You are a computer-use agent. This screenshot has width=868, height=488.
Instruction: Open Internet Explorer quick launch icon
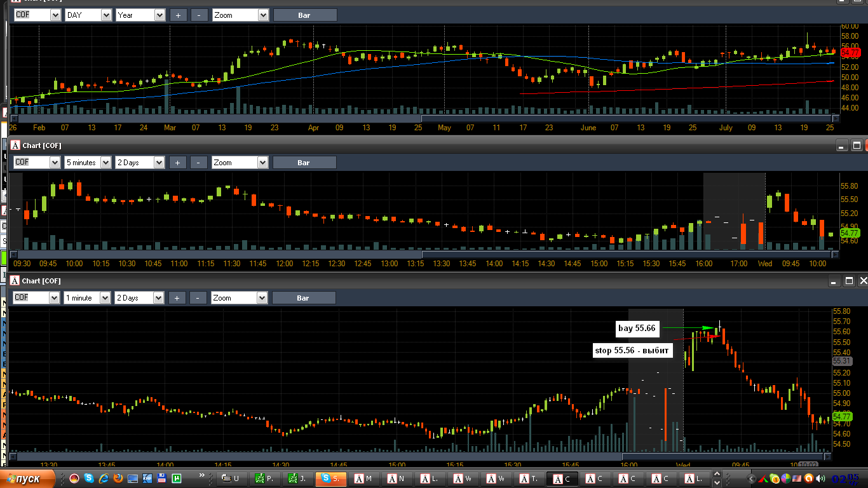(x=104, y=478)
